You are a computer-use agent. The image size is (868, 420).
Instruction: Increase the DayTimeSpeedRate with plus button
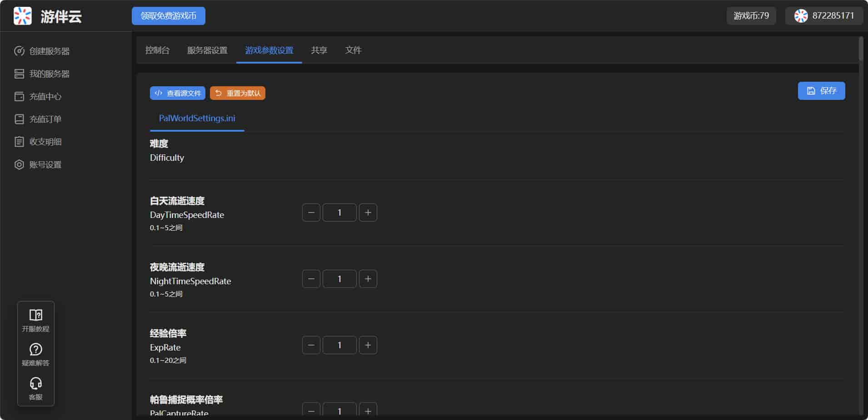click(368, 212)
